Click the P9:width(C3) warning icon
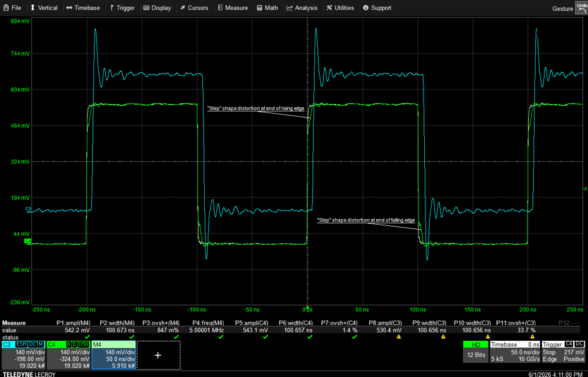 click(x=443, y=337)
